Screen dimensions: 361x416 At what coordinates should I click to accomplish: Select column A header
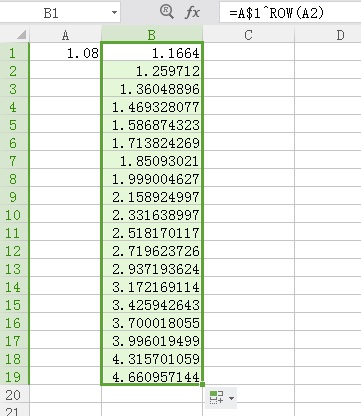65,35
